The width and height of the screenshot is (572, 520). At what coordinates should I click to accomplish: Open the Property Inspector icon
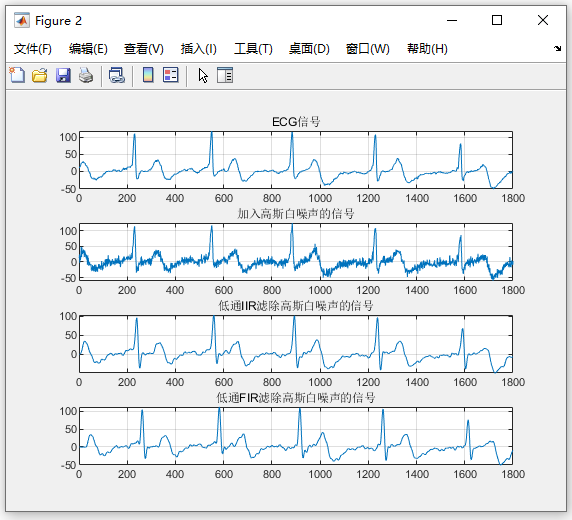coord(225,75)
